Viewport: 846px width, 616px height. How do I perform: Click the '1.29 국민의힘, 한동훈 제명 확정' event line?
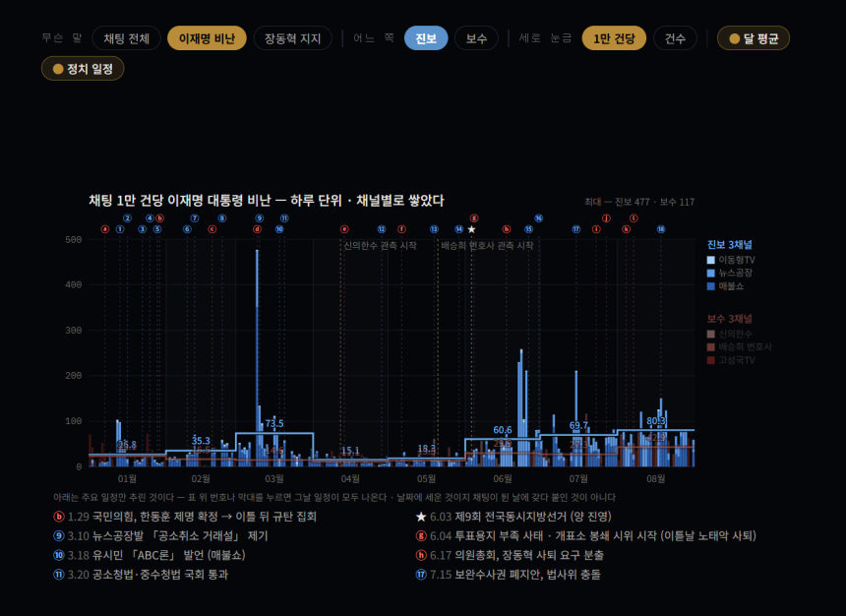185,517
